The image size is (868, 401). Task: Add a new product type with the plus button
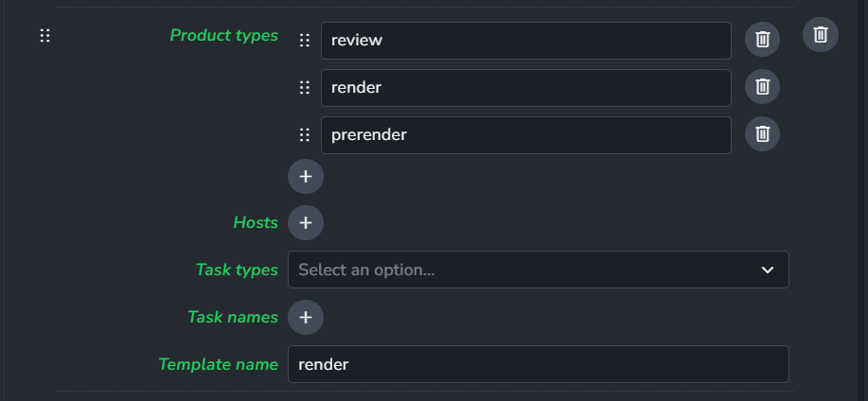point(306,177)
